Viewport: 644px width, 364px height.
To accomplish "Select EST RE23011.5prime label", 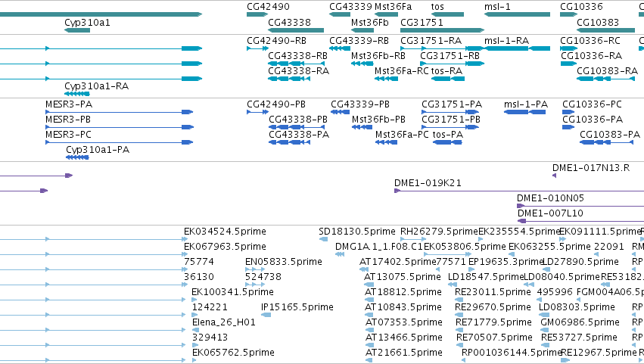I will (493, 292).
